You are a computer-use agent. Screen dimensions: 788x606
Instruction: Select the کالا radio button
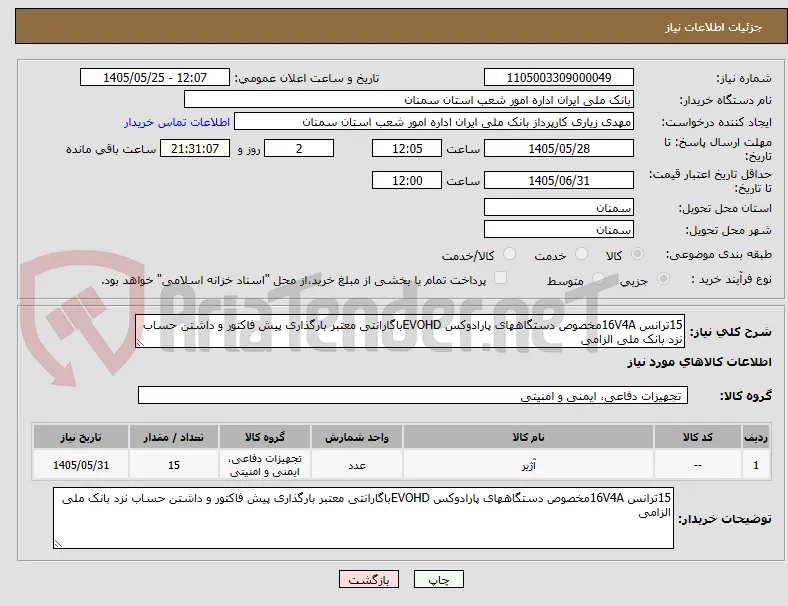tap(637, 254)
